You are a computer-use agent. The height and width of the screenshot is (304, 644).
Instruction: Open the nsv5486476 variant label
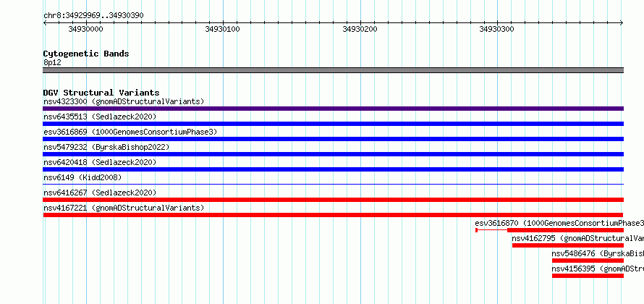598,253
